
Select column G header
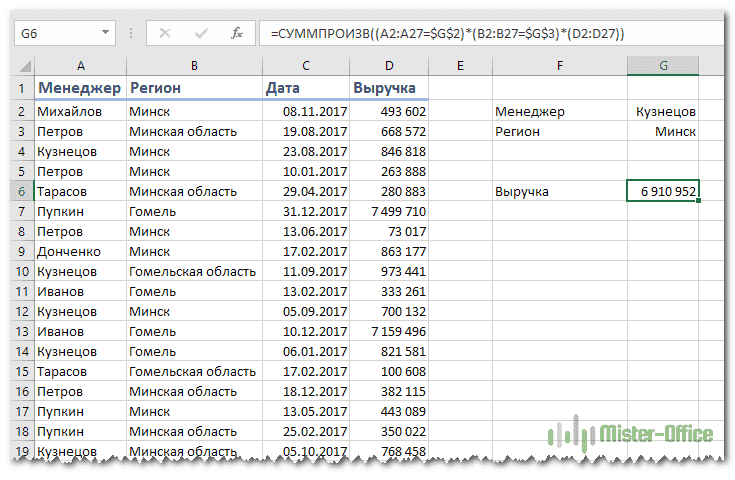(x=663, y=65)
